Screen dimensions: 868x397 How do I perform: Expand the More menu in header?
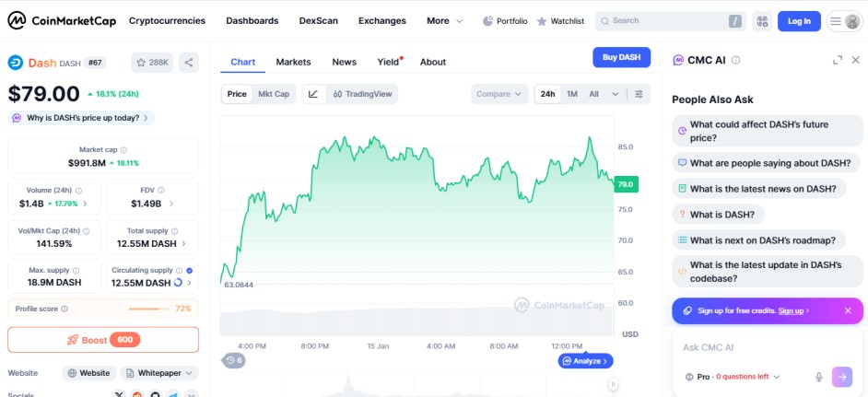[x=444, y=21]
